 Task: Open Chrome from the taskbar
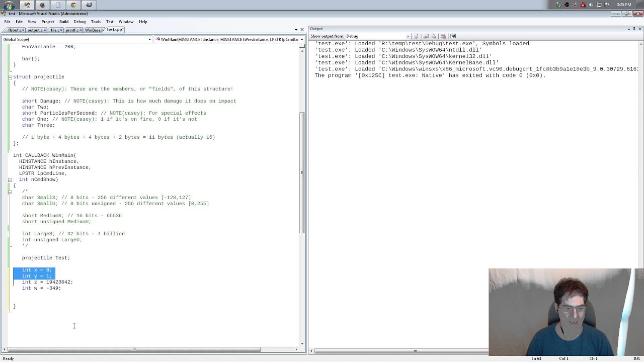pyautogui.click(x=73, y=5)
